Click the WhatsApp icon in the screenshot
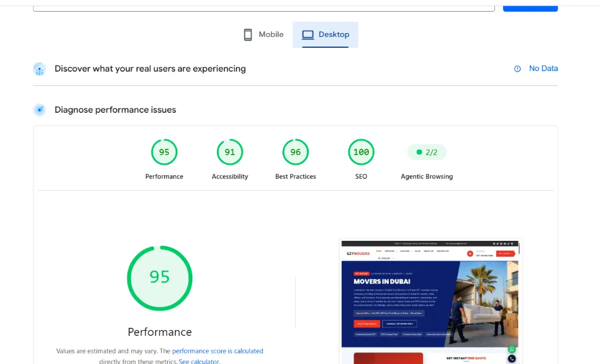The height and width of the screenshot is (364, 601). 512,349
